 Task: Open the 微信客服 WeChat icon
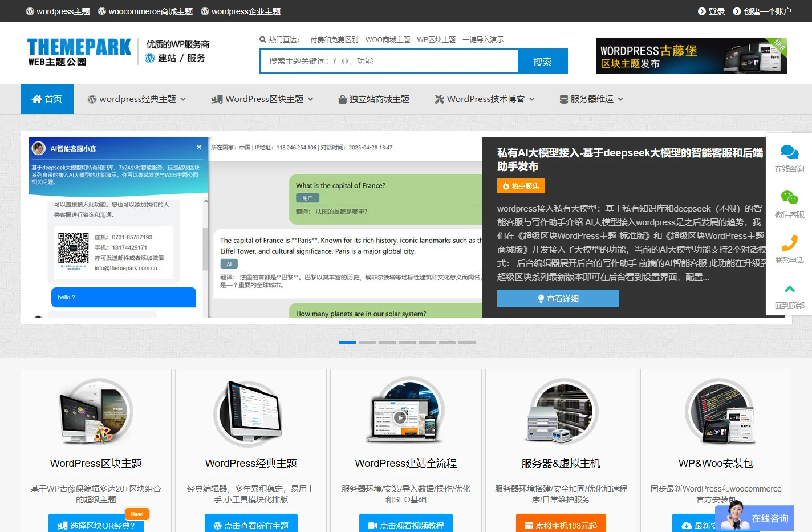tap(790, 198)
